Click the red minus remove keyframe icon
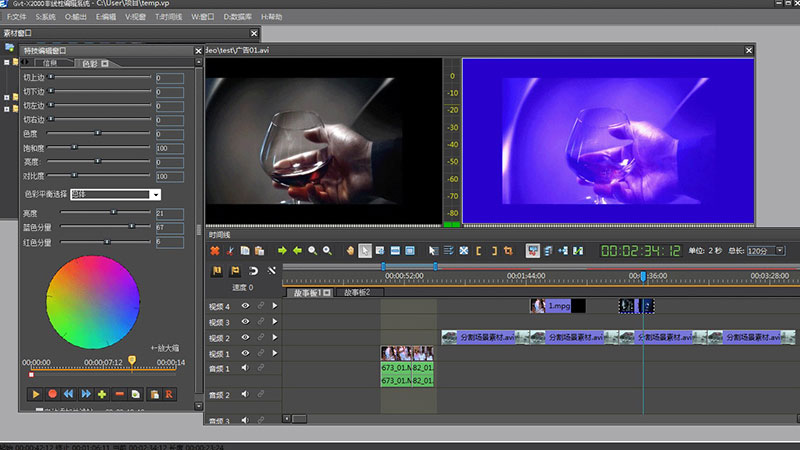Screen dimensions: 800x450 pos(119,394)
